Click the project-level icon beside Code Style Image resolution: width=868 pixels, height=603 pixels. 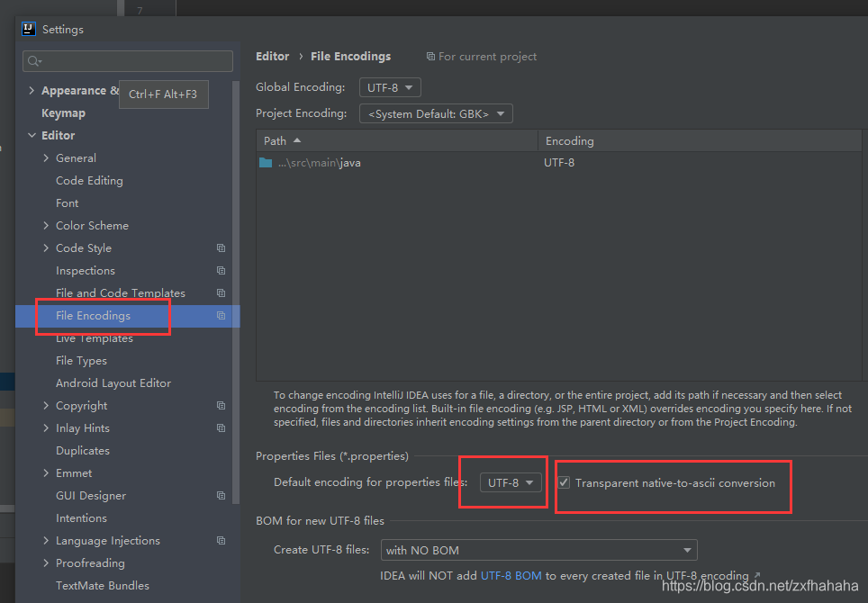(x=221, y=247)
